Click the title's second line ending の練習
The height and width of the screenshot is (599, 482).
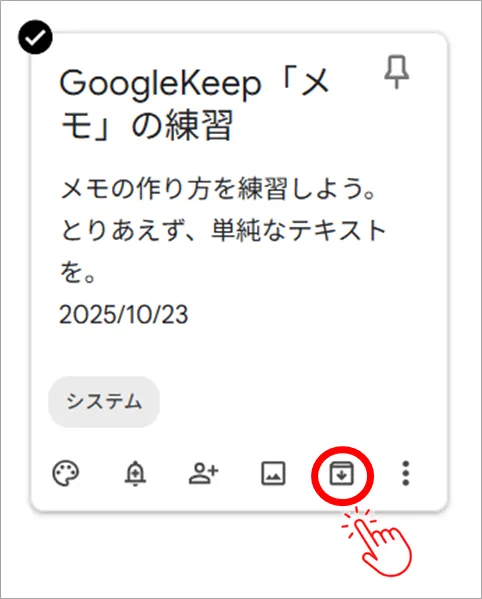coord(147,125)
